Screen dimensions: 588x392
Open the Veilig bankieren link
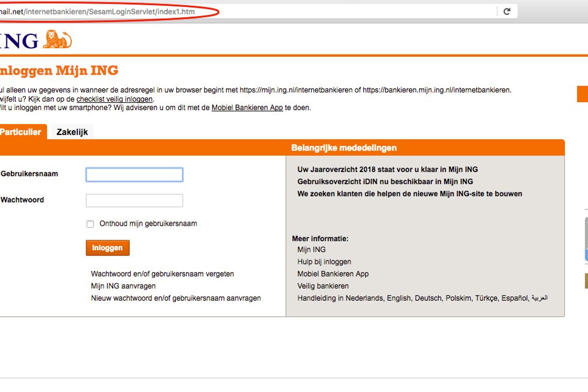pyautogui.click(x=323, y=286)
